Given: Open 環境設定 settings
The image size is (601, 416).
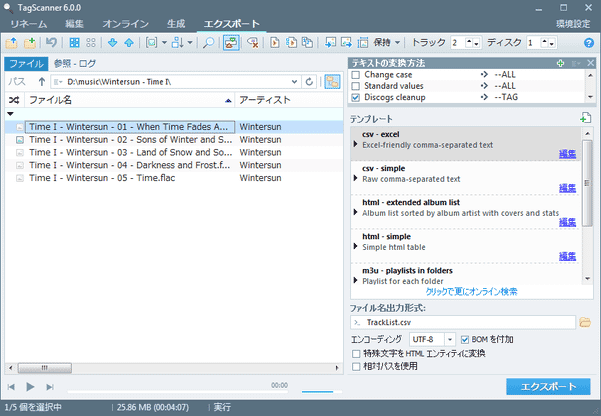Looking at the screenshot, I should [x=573, y=24].
